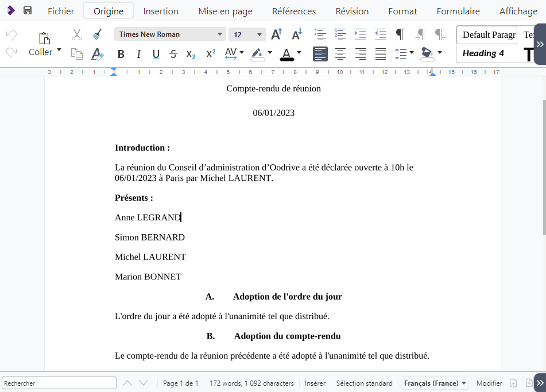546x392 pixels.
Task: Apply the Heading 4 style
Action: [483, 53]
